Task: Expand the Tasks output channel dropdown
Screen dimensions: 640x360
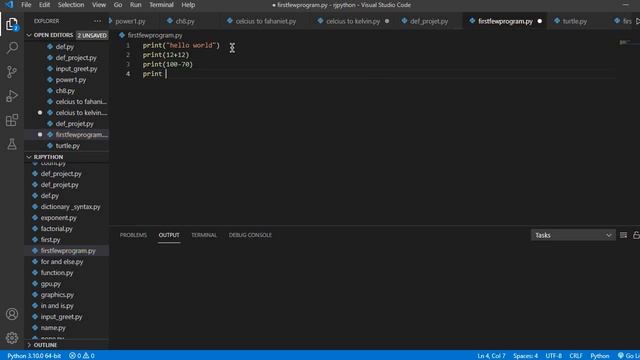Action: click(573, 235)
